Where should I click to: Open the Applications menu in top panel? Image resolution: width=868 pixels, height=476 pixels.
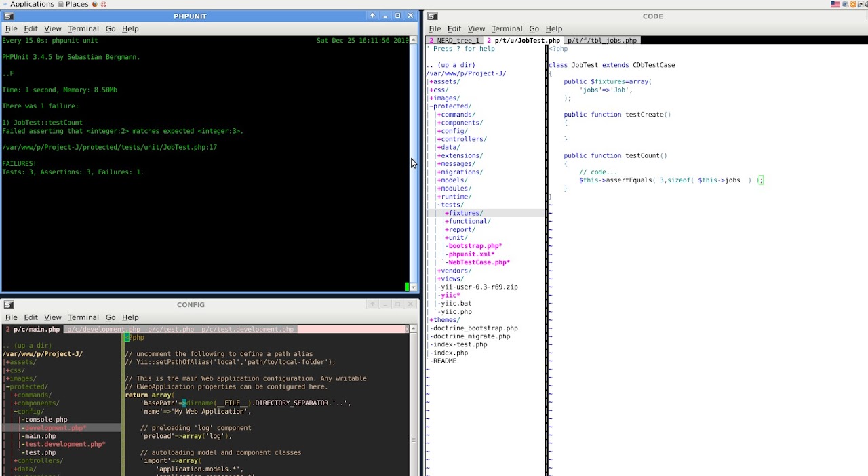pyautogui.click(x=31, y=4)
